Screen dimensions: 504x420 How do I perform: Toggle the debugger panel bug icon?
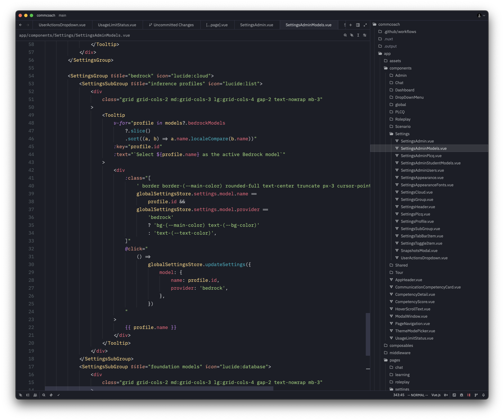point(462,395)
